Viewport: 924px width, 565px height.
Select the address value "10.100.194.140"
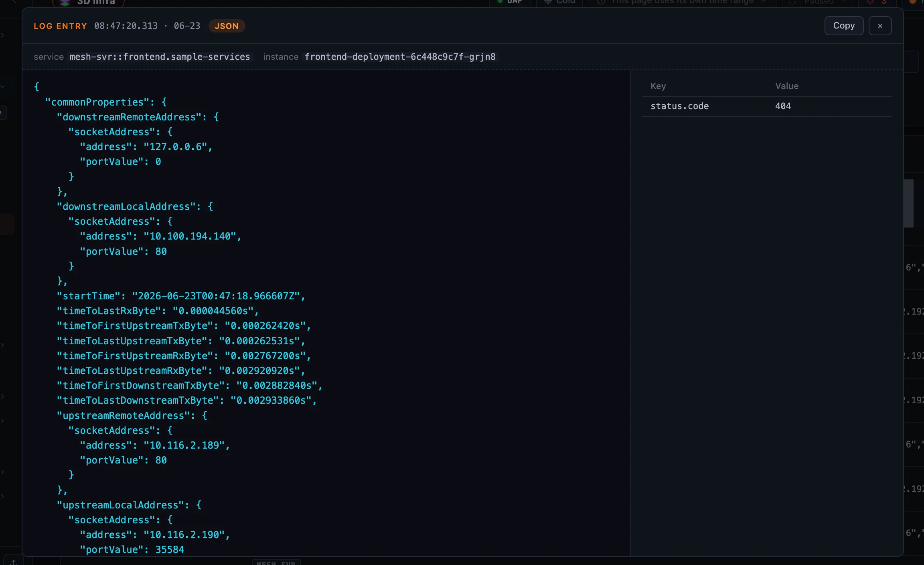[x=190, y=236]
